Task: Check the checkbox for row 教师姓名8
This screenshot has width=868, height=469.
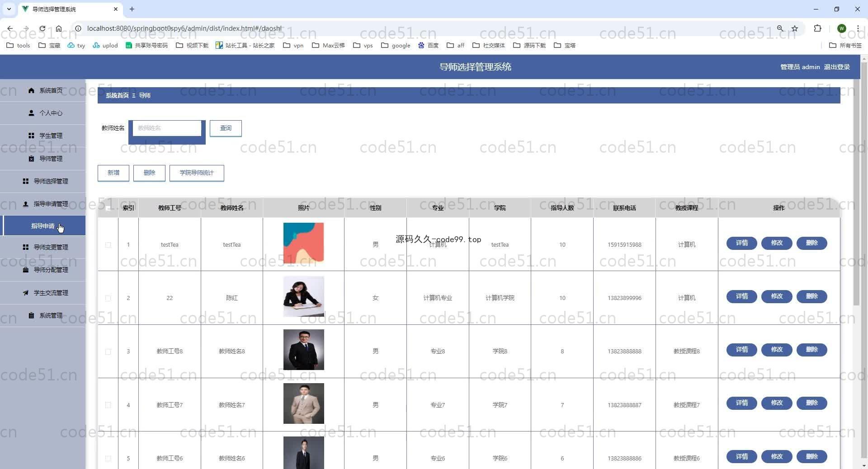Action: coord(108,352)
